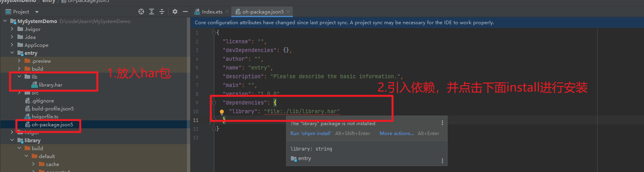Click the sync notification banner text
The height and width of the screenshot is (172, 644).
point(344,23)
